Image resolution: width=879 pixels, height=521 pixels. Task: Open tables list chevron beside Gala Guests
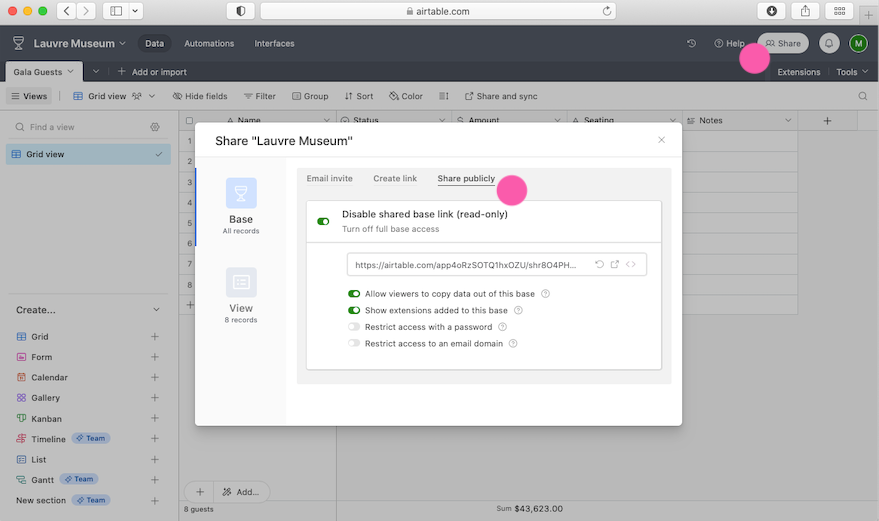96,72
